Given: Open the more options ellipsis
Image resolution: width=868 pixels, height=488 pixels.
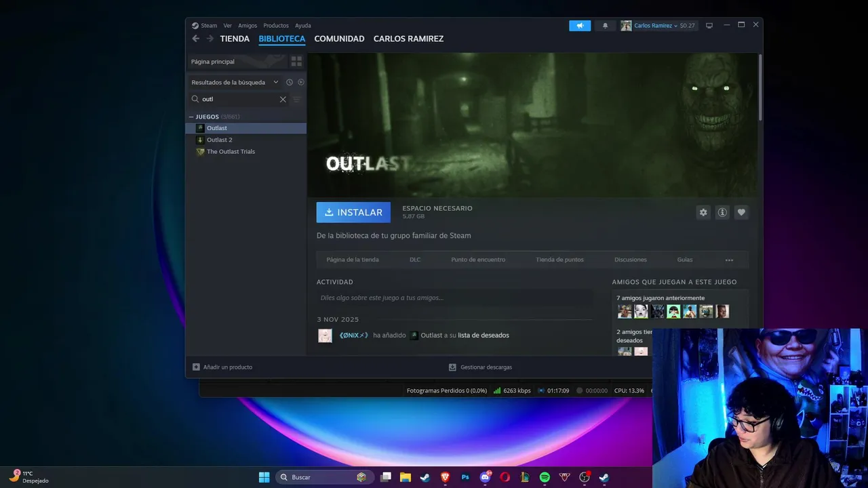Looking at the screenshot, I should 729,260.
